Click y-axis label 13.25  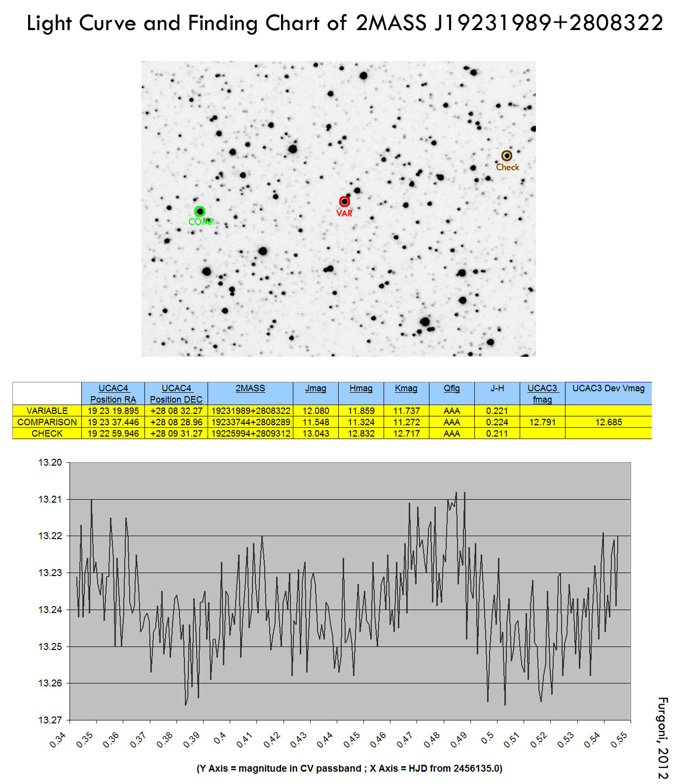[50, 647]
